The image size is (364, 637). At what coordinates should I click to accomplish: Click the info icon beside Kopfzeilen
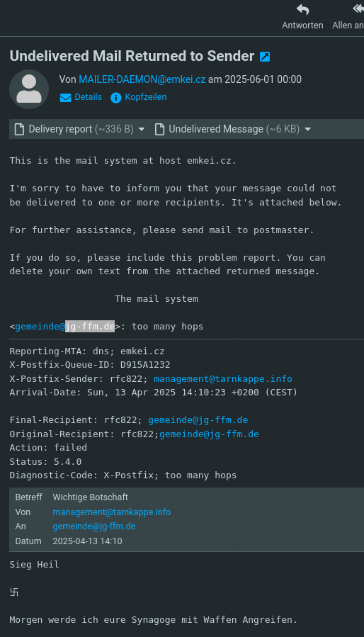[115, 98]
